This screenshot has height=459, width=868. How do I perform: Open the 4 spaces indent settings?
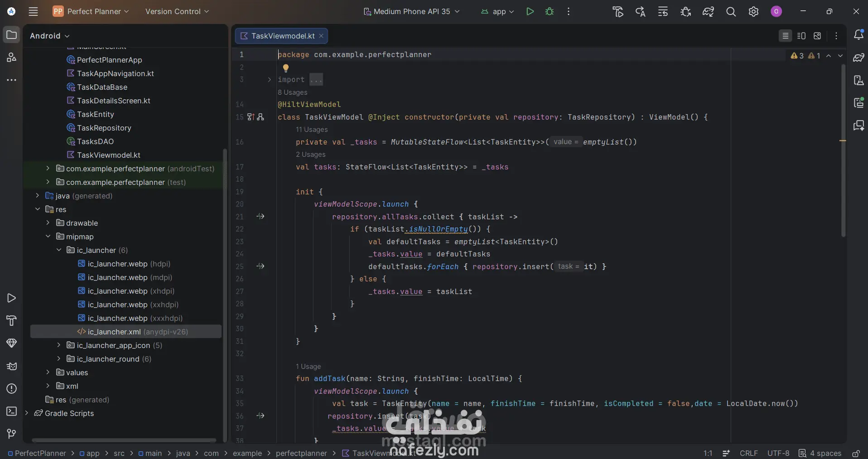pos(820,453)
